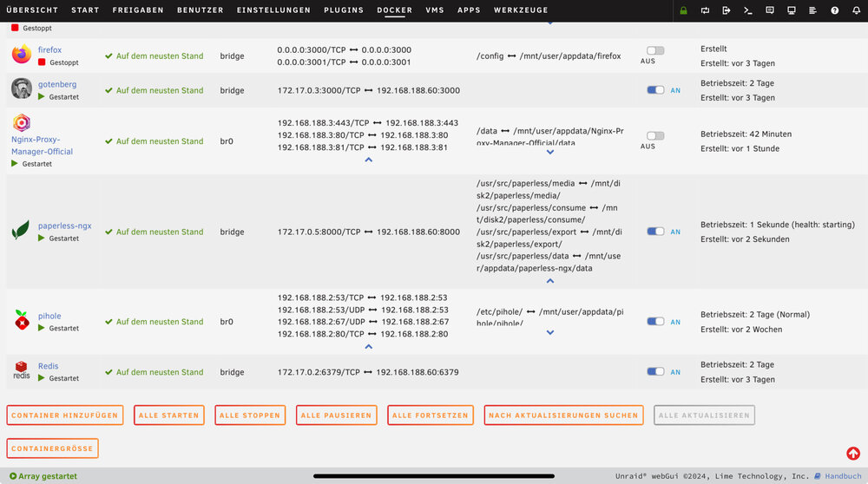Click Container hinzufügen button
Image resolution: width=868 pixels, height=484 pixels.
click(x=65, y=415)
